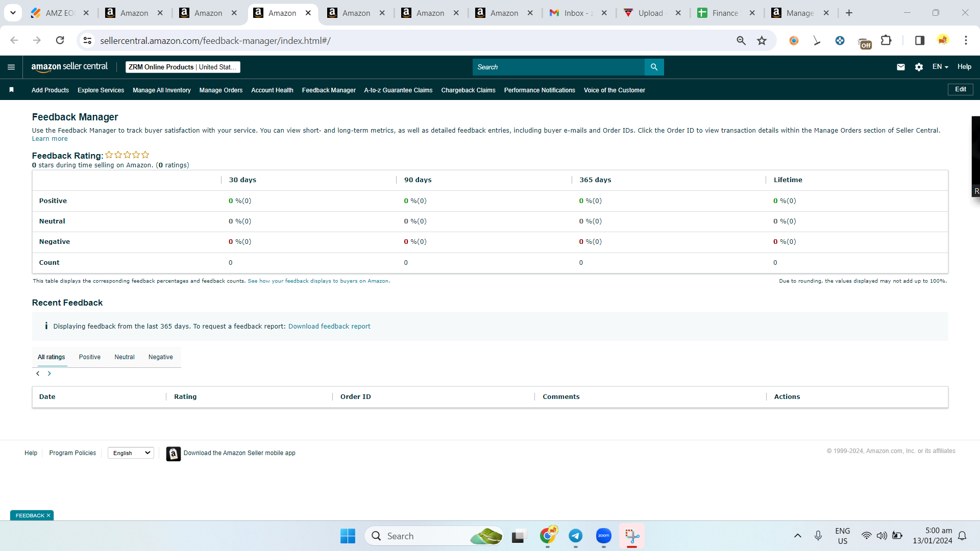980x551 pixels.
Task: Go to previous feedback page arrow
Action: point(38,373)
